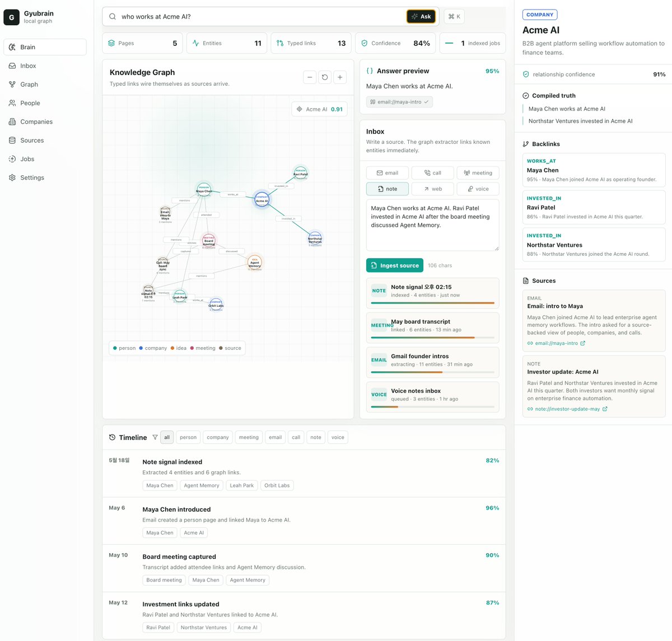Open the Maya Chen WORKS_AT backlink

pos(594,170)
